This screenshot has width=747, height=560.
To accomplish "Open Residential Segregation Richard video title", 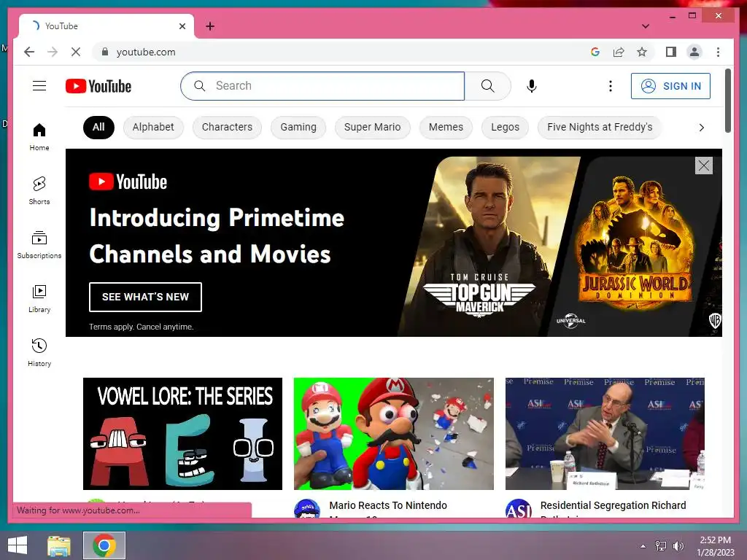I will tap(613, 505).
